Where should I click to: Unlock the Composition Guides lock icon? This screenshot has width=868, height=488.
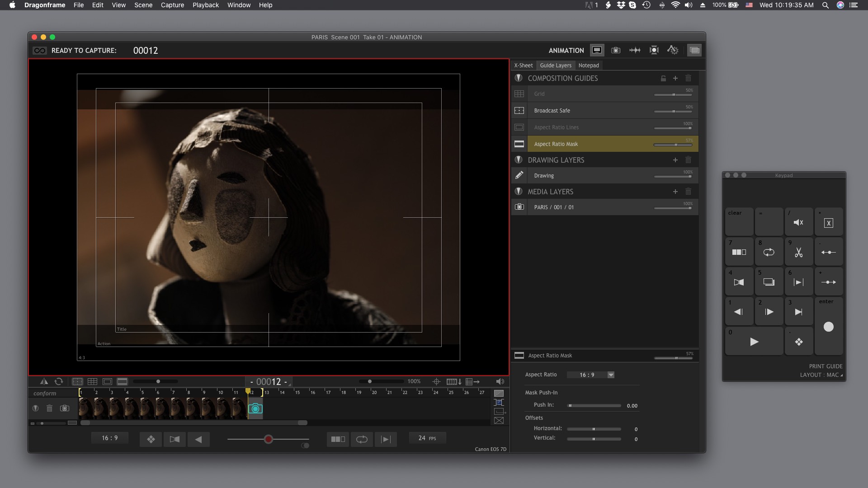coord(663,78)
